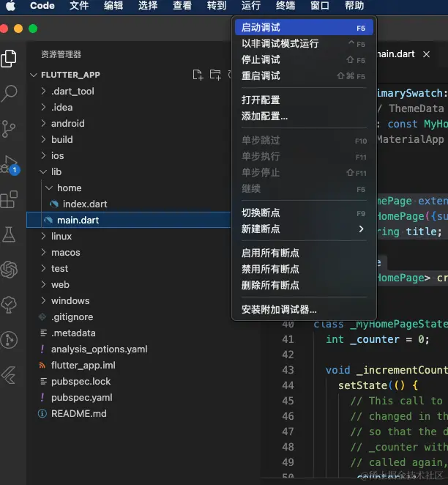Switch to the main.dart editor tab
Image resolution: width=448 pixels, height=485 pixels.
click(x=396, y=54)
